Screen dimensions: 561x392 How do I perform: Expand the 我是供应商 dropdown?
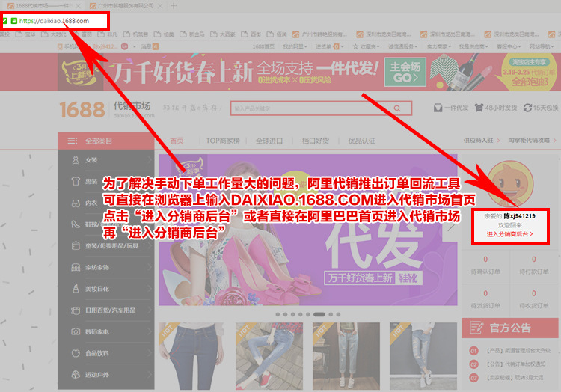point(473,46)
